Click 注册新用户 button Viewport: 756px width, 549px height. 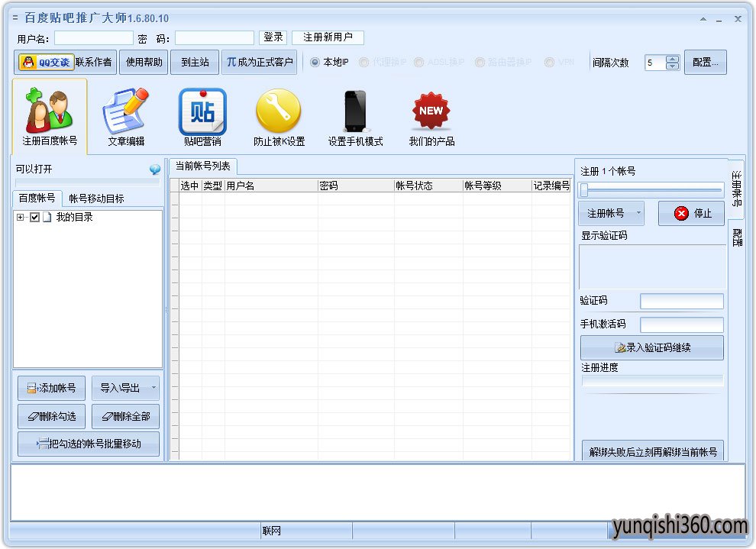pyautogui.click(x=328, y=37)
